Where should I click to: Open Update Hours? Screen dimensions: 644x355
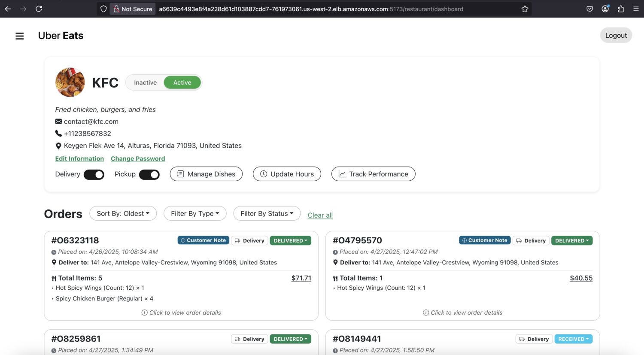287,174
